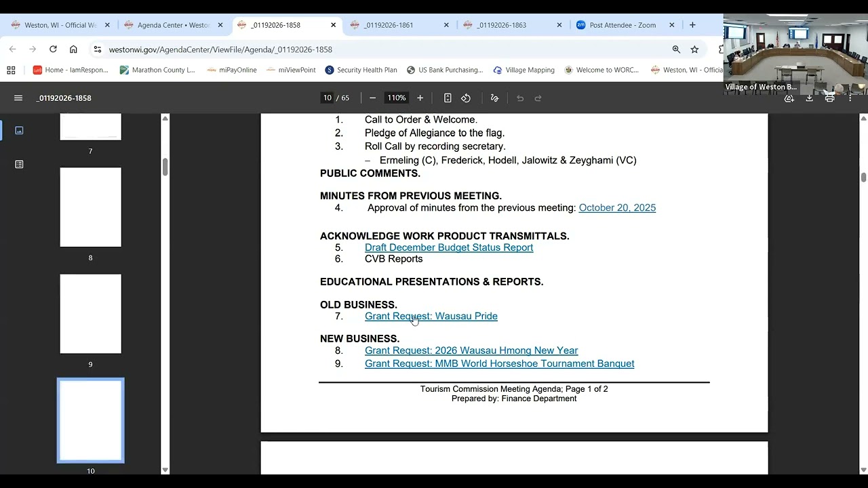Open Grant Request: Wausau Pride link
Image resolution: width=868 pixels, height=488 pixels.
pos(431,317)
